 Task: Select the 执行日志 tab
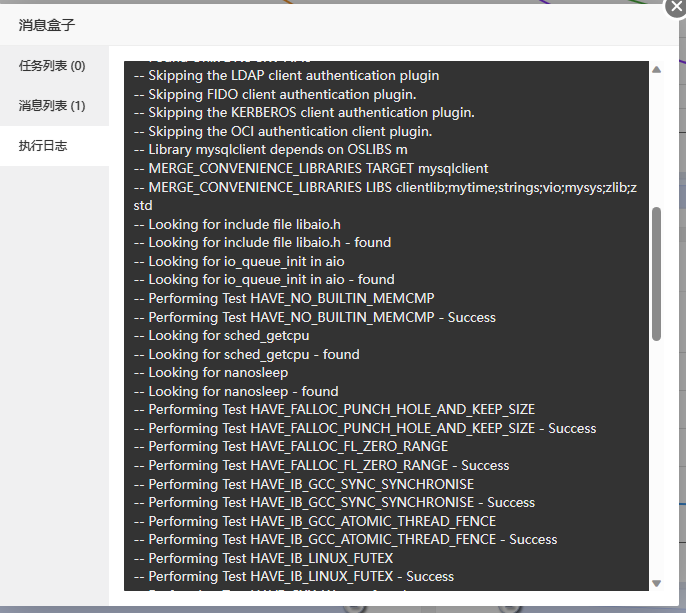tap(54, 146)
